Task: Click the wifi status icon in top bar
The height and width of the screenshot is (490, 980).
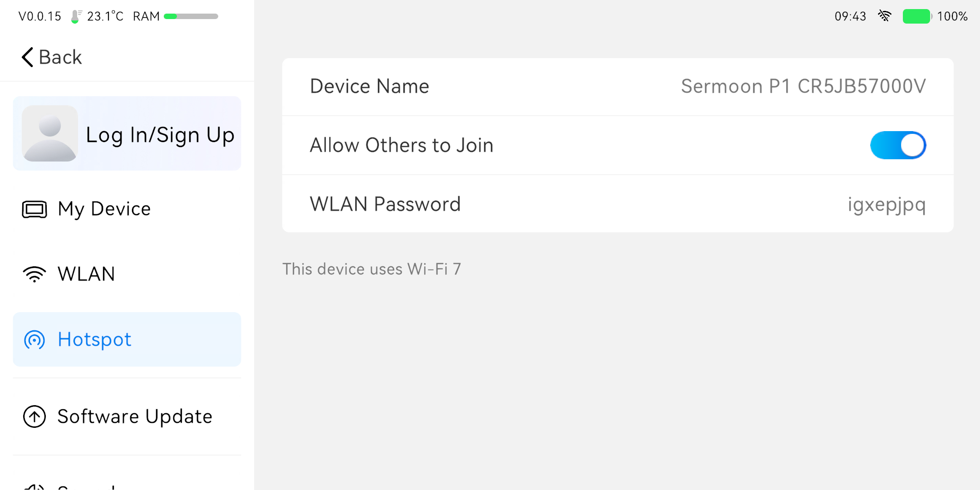Action: pyautogui.click(x=884, y=16)
